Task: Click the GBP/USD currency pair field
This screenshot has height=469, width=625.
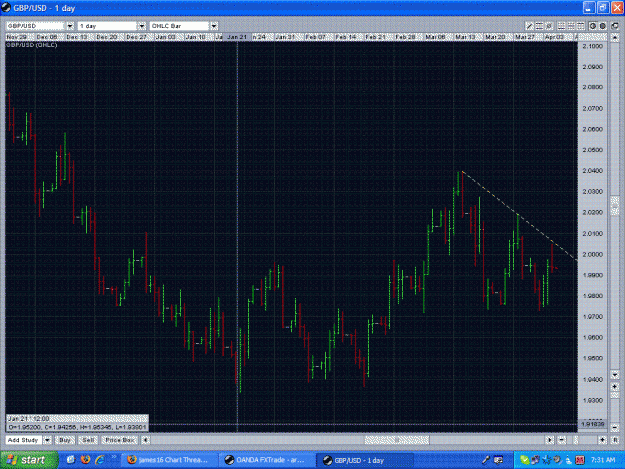Action: coord(35,26)
